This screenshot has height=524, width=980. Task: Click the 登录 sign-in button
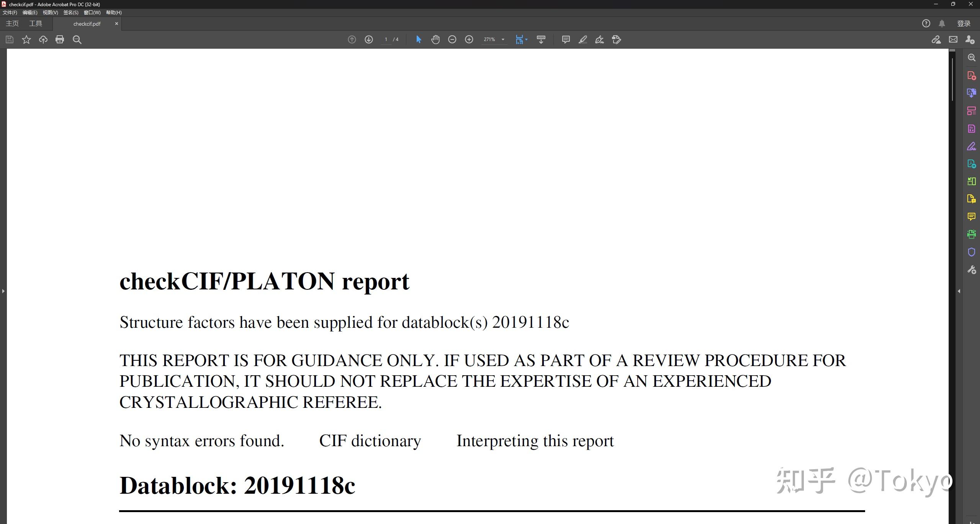tap(964, 24)
